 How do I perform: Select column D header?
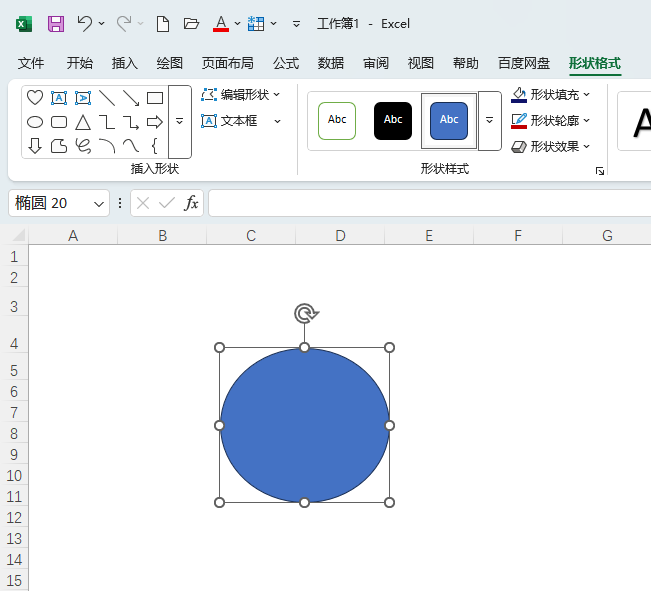[x=340, y=235]
